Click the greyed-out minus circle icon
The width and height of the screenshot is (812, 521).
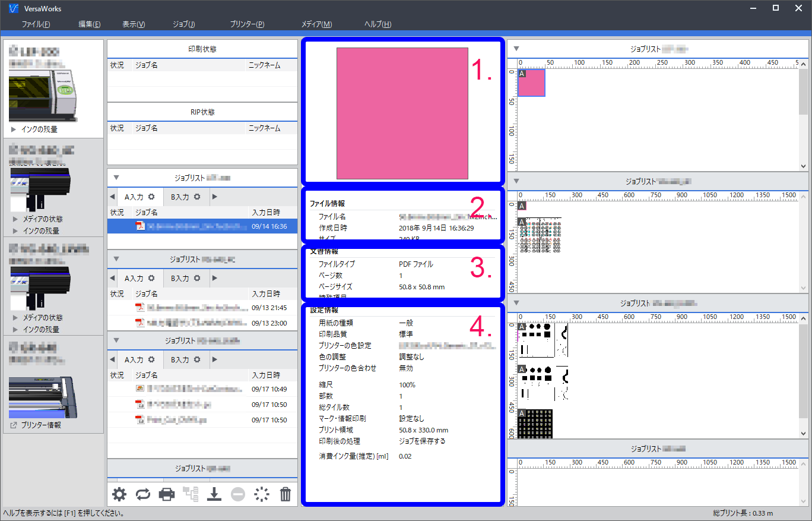pyautogui.click(x=238, y=494)
